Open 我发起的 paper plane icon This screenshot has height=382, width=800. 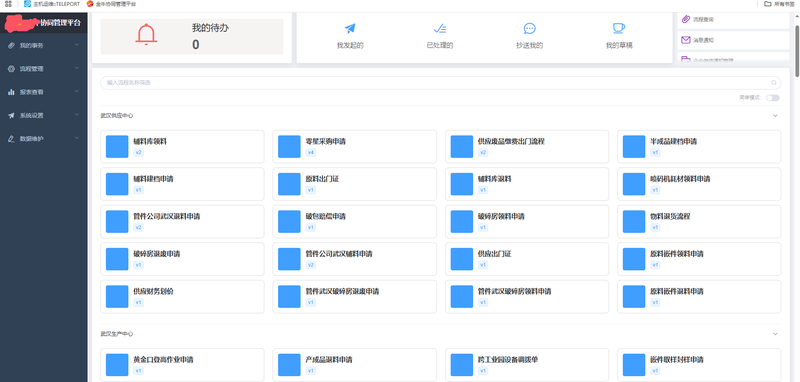pyautogui.click(x=350, y=28)
